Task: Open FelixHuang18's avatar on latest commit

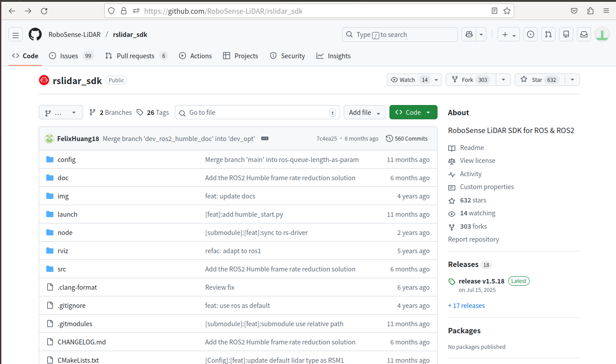Action: point(49,138)
